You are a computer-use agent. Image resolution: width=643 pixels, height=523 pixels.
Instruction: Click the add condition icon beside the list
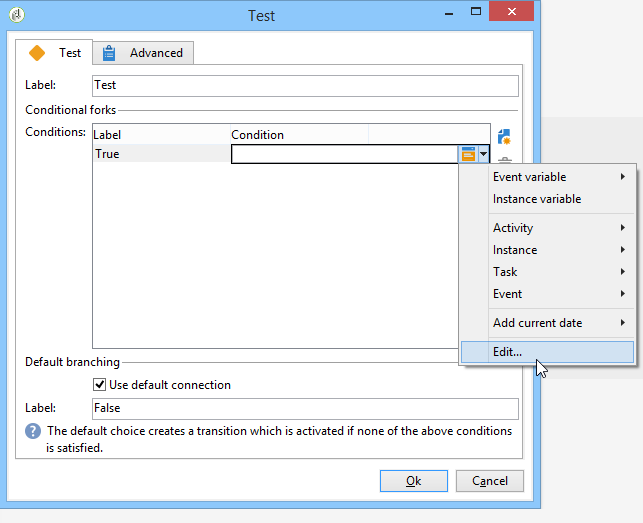click(x=504, y=137)
